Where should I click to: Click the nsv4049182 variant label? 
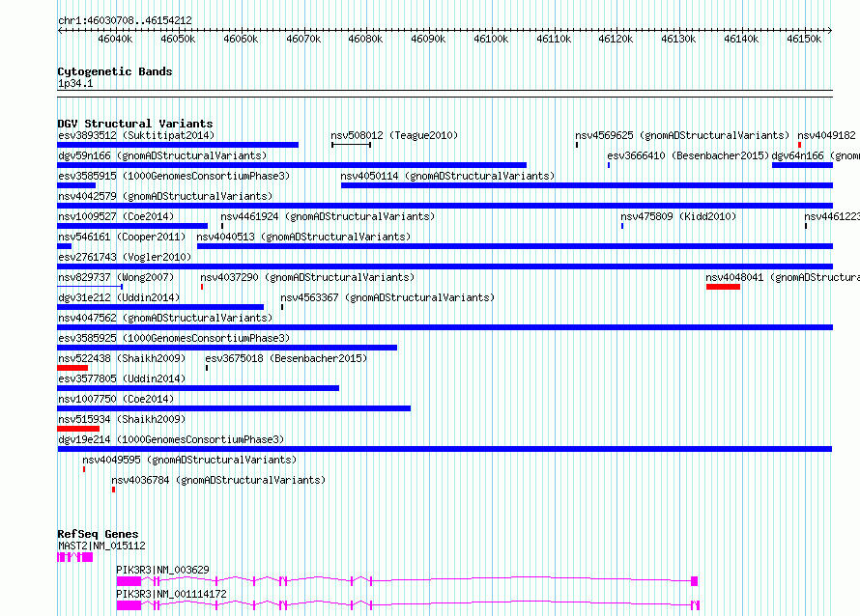coord(826,135)
